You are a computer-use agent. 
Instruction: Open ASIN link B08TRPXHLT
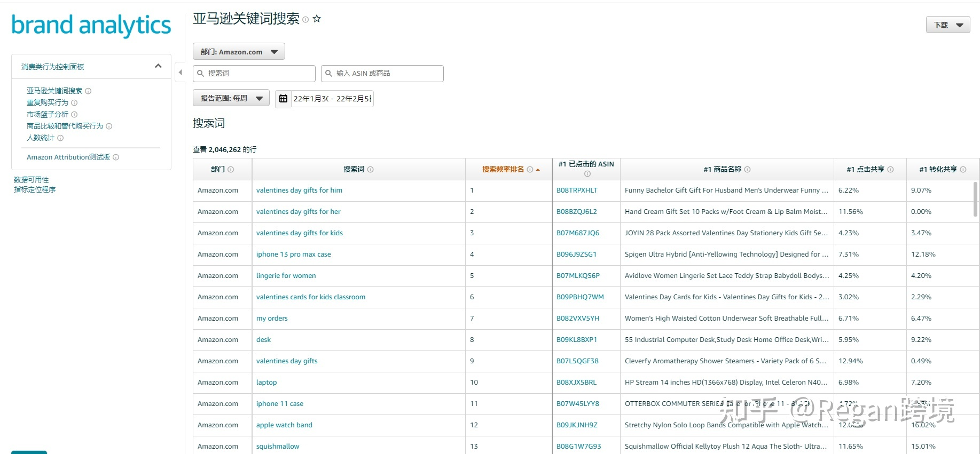(x=577, y=190)
